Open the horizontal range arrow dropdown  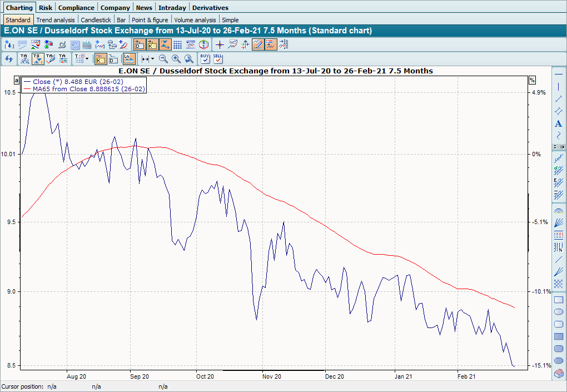pyautogui.click(x=147, y=58)
